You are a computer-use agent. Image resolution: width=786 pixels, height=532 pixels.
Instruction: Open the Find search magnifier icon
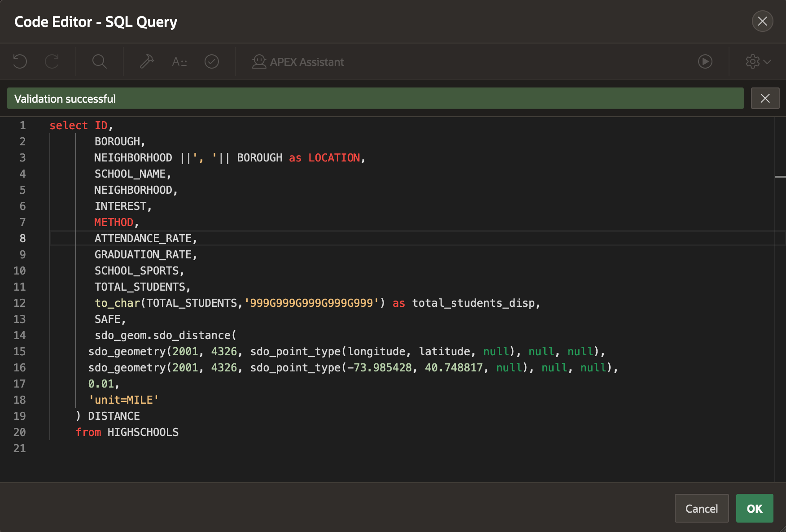pos(99,61)
